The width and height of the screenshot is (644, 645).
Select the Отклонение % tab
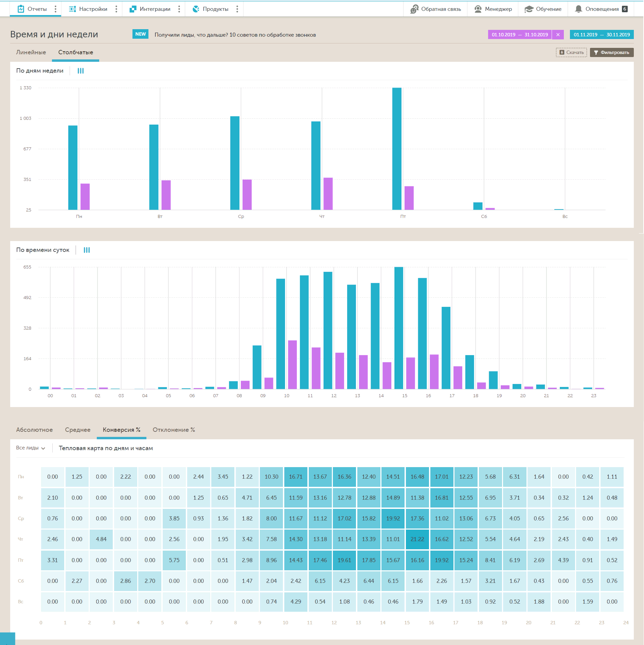[174, 430]
